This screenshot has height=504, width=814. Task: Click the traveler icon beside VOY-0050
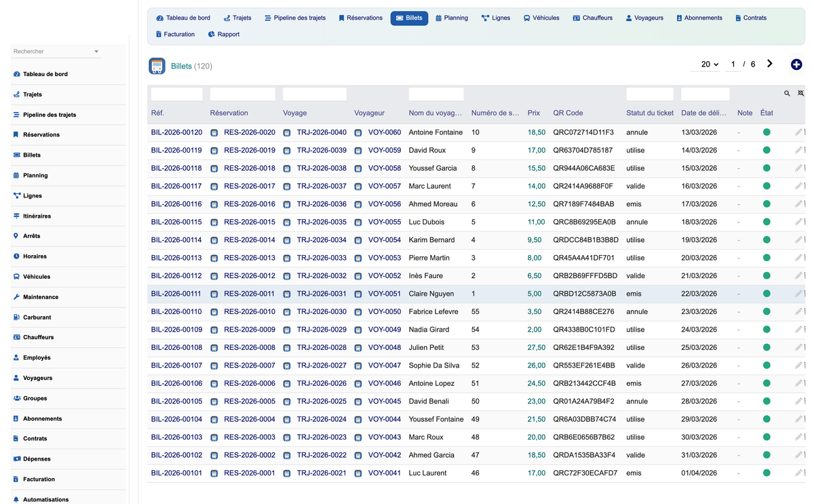pyautogui.click(x=358, y=312)
